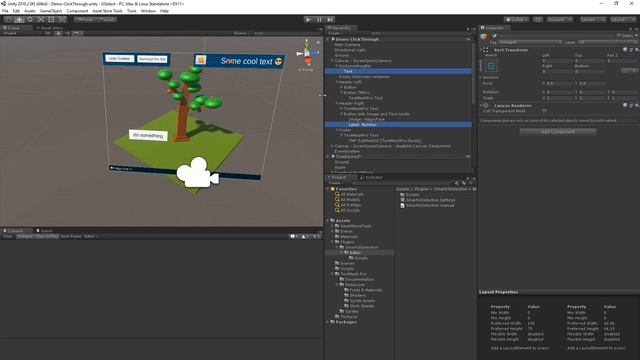Click the search-by-type icon in Project panel
Viewport: 640px width, 360px height.
(x=457, y=183)
